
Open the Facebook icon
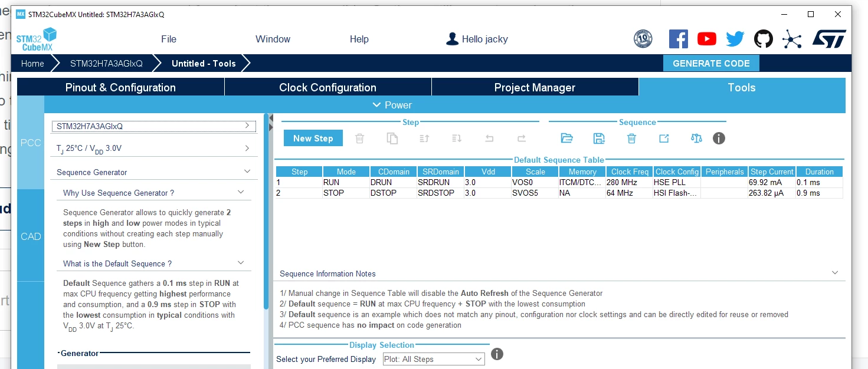click(x=679, y=39)
